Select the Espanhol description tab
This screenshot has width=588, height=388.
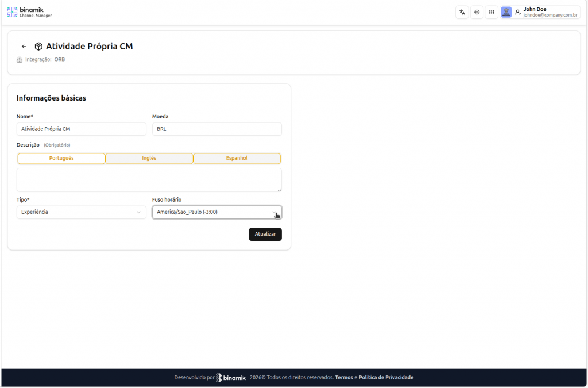237,159
